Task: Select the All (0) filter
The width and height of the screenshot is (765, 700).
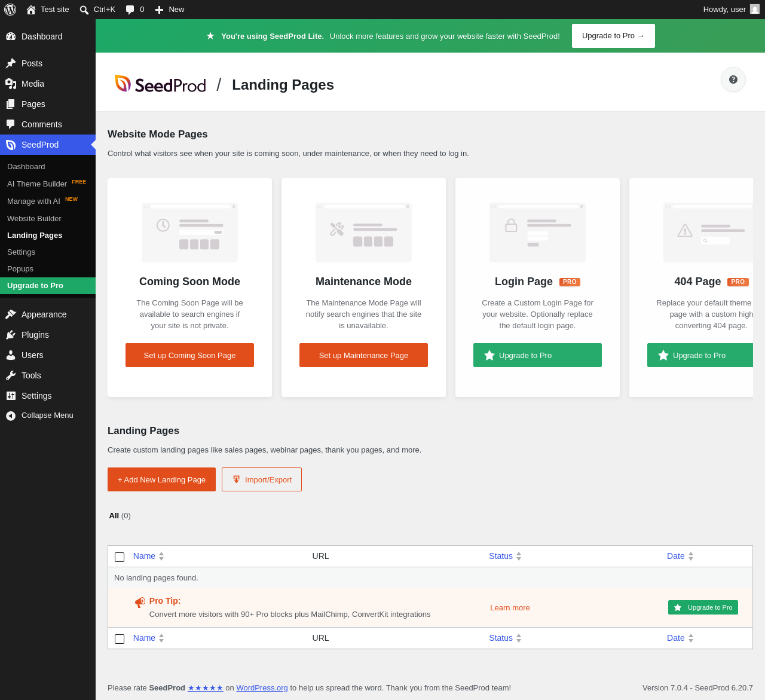Action: [120, 515]
